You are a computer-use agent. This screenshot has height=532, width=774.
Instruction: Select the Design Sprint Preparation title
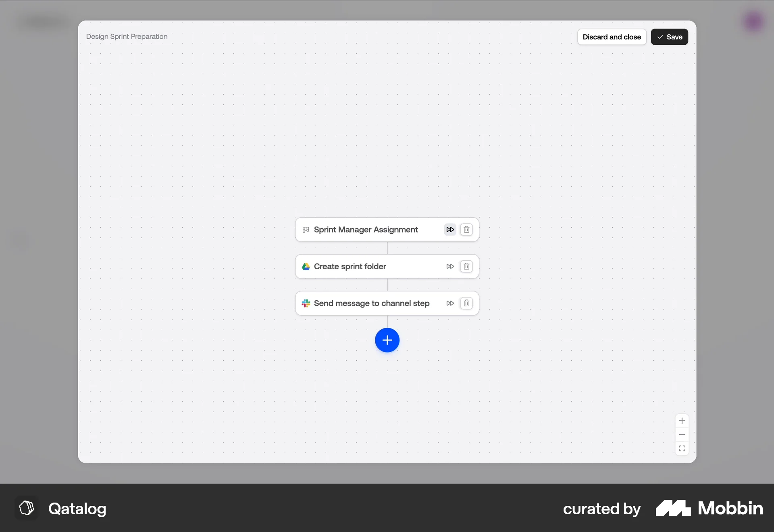point(127,36)
